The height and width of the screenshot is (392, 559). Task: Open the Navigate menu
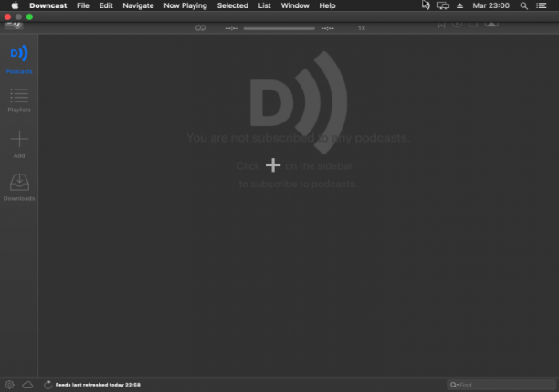coord(138,5)
